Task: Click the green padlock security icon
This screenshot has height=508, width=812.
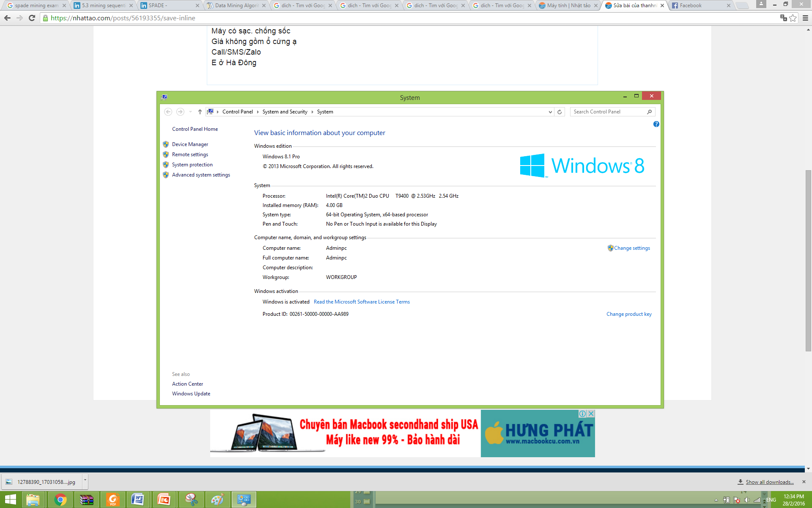Action: [45, 18]
